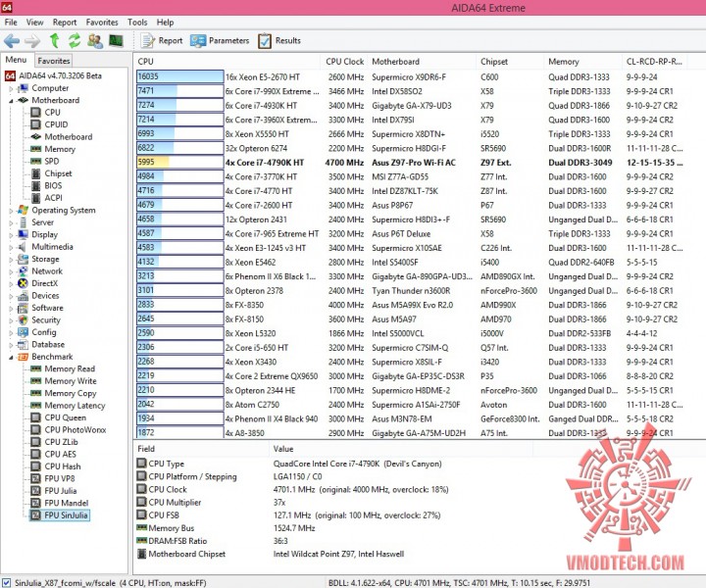The image size is (706, 588).
Task: Select the Security category
Action: coord(45,319)
